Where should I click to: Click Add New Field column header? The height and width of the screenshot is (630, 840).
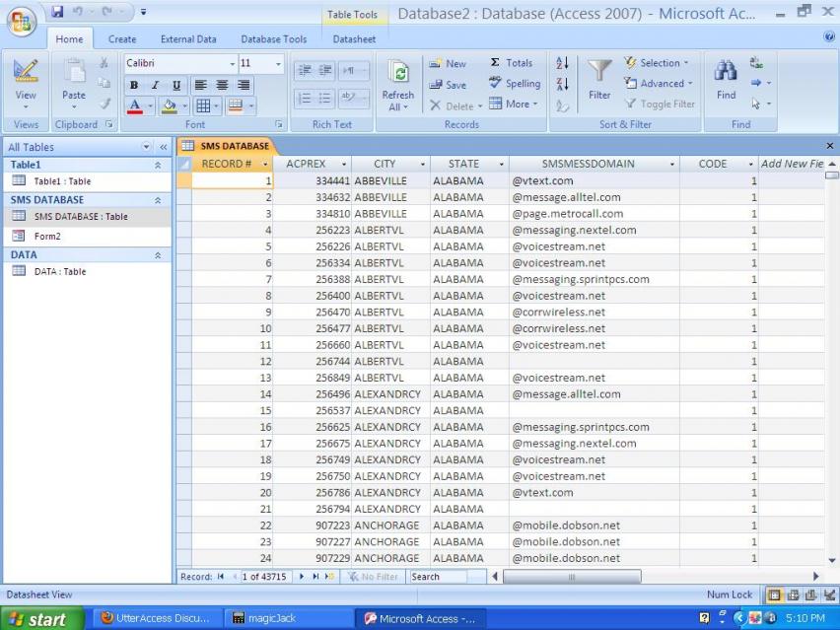pyautogui.click(x=792, y=164)
